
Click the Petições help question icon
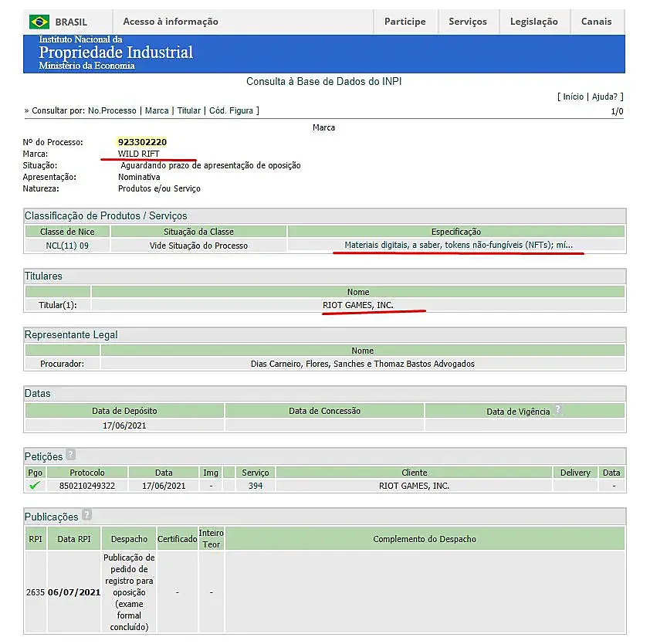(x=71, y=455)
